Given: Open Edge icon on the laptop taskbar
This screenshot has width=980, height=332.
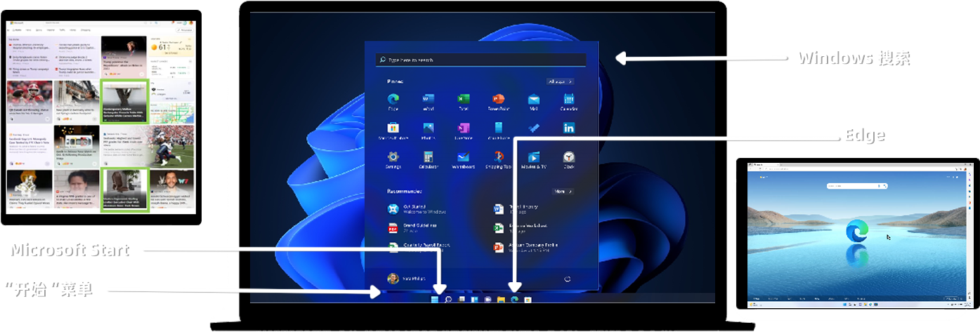Looking at the screenshot, I should [514, 300].
